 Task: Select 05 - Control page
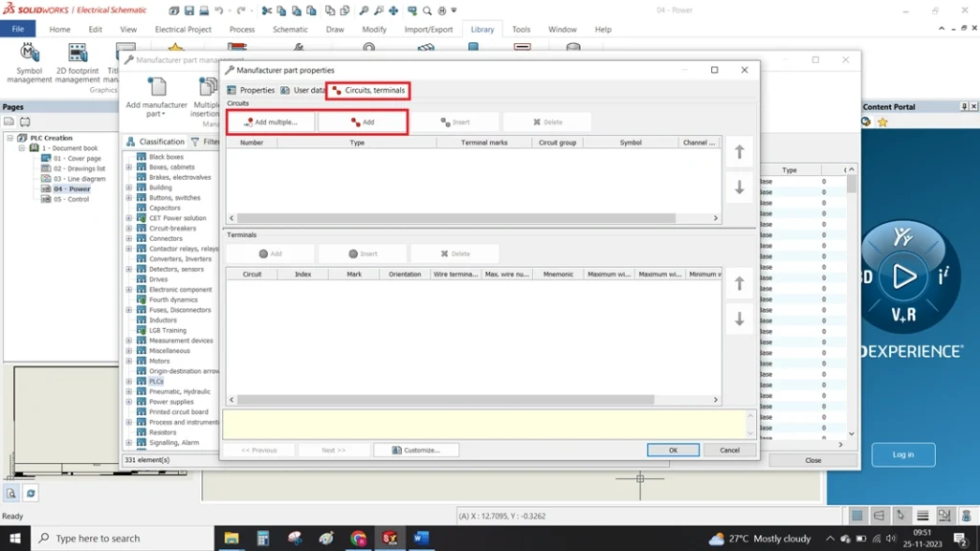click(x=71, y=199)
